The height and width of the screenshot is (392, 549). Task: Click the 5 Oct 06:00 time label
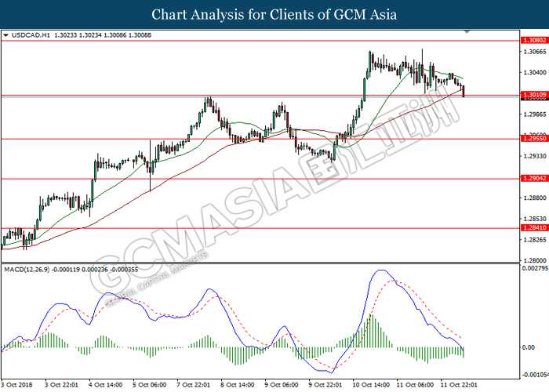point(150,385)
